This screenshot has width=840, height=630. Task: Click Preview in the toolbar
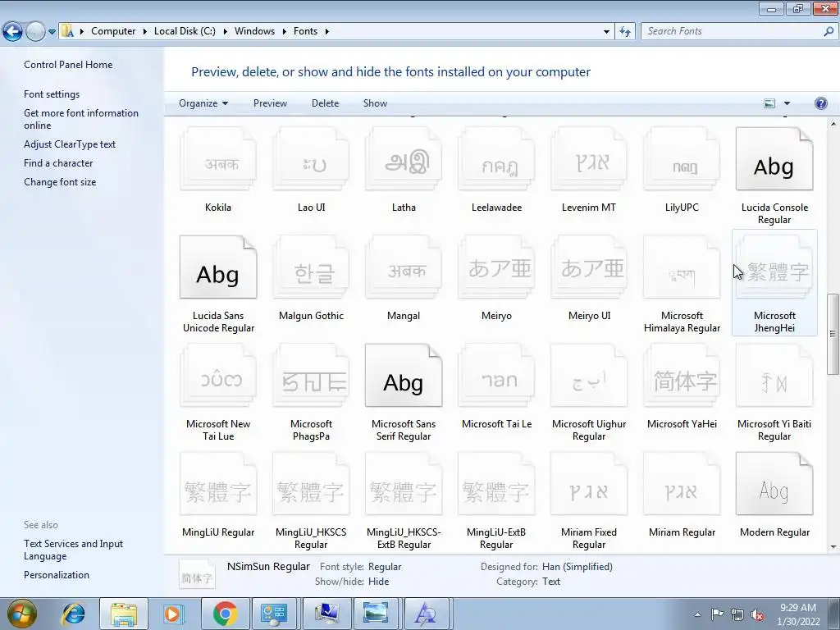[x=270, y=103]
